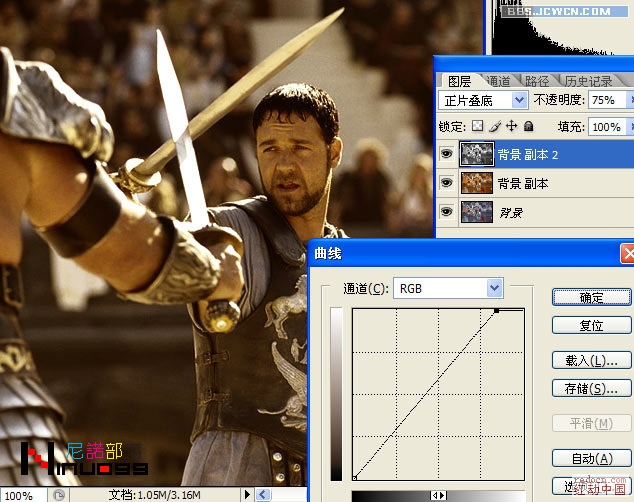Switch to the 通道 (Channels) tab
The image size is (634, 502).
(498, 81)
